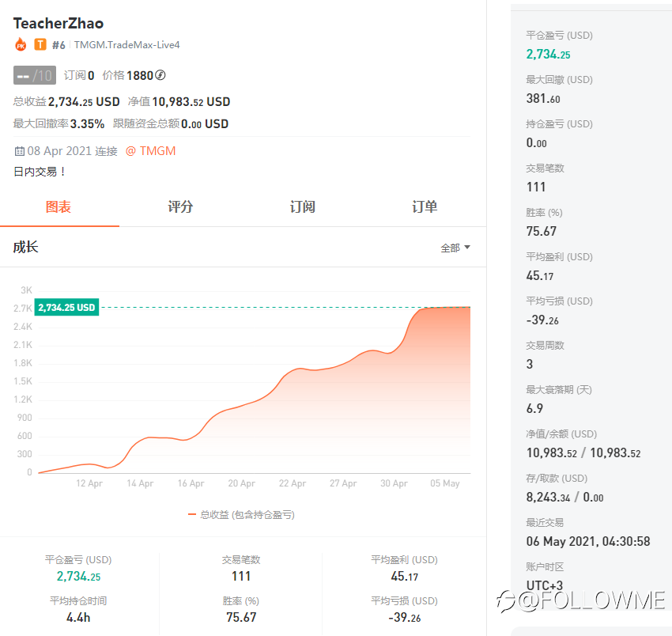The width and height of the screenshot is (672, 636).
Task: Click the grey --/10 rating badge
Action: click(34, 75)
